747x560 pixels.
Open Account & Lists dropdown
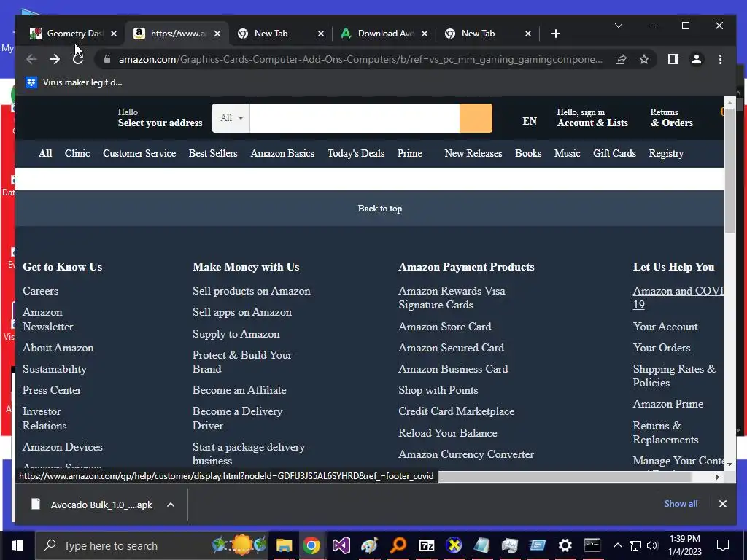coord(592,117)
